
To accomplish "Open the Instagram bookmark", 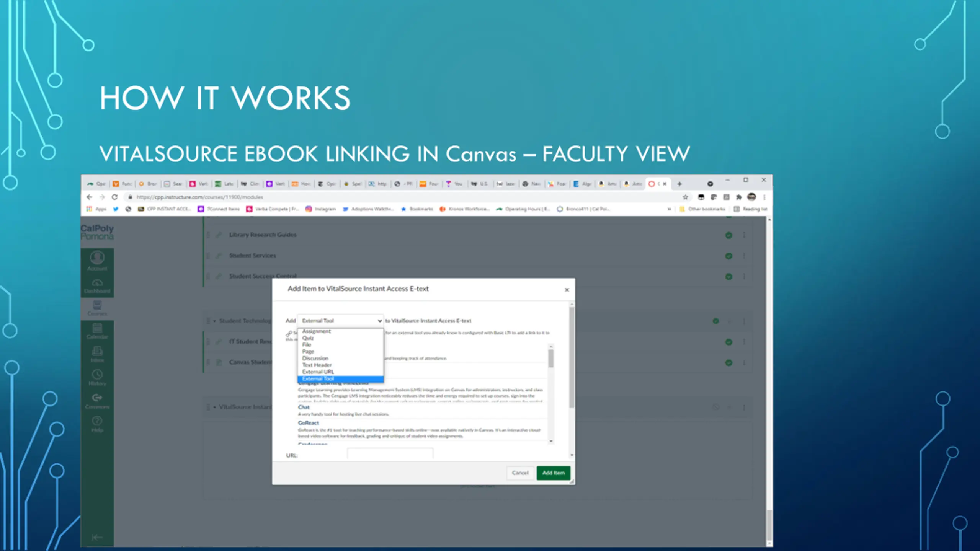I will (x=321, y=209).
